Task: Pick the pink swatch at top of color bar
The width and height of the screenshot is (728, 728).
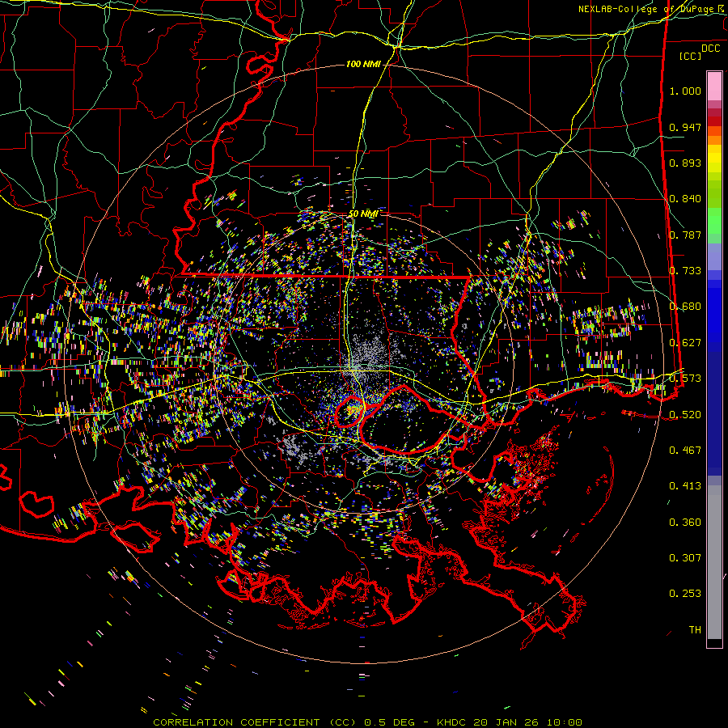Action: click(x=714, y=86)
